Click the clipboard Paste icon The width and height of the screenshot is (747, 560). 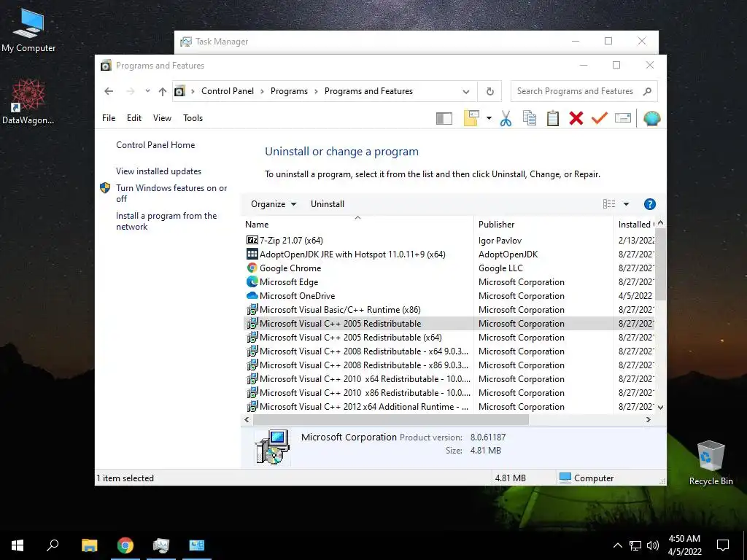tap(553, 118)
